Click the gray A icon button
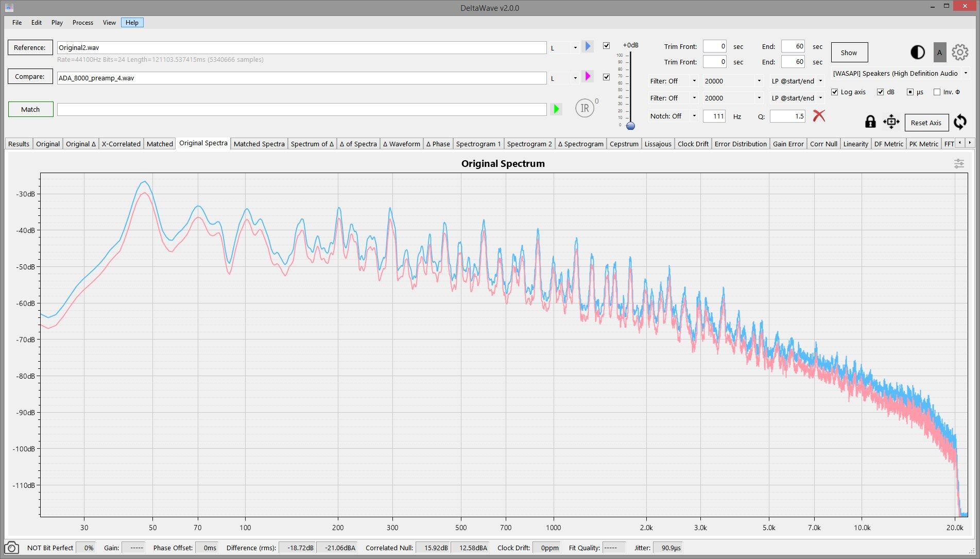The width and height of the screenshot is (980, 559). 939,52
